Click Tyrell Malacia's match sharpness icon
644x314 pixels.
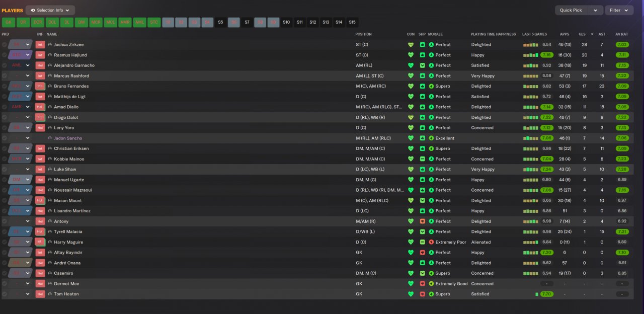tap(422, 231)
